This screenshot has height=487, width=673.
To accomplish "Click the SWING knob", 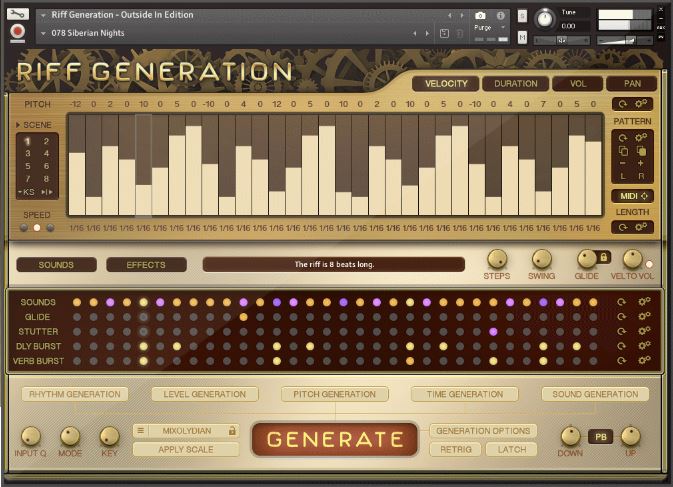I will click(542, 259).
